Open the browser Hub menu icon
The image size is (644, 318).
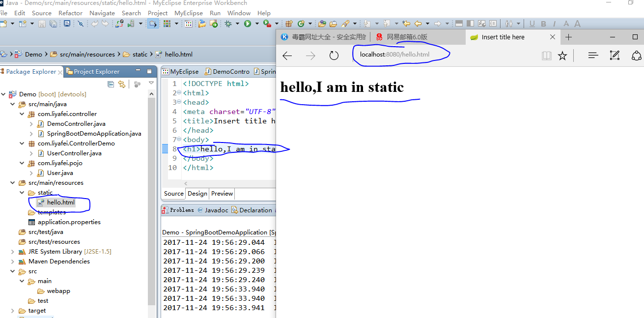coord(593,56)
